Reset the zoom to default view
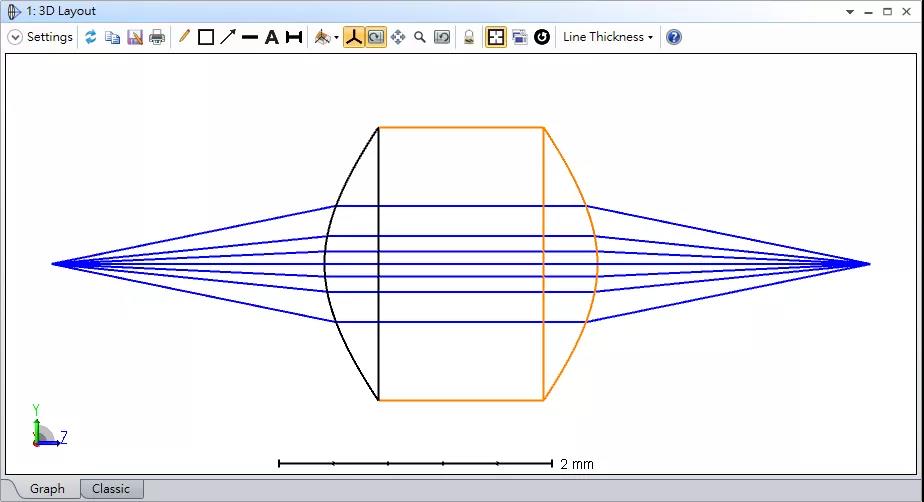Image resolution: width=924 pixels, height=502 pixels. tap(441, 37)
